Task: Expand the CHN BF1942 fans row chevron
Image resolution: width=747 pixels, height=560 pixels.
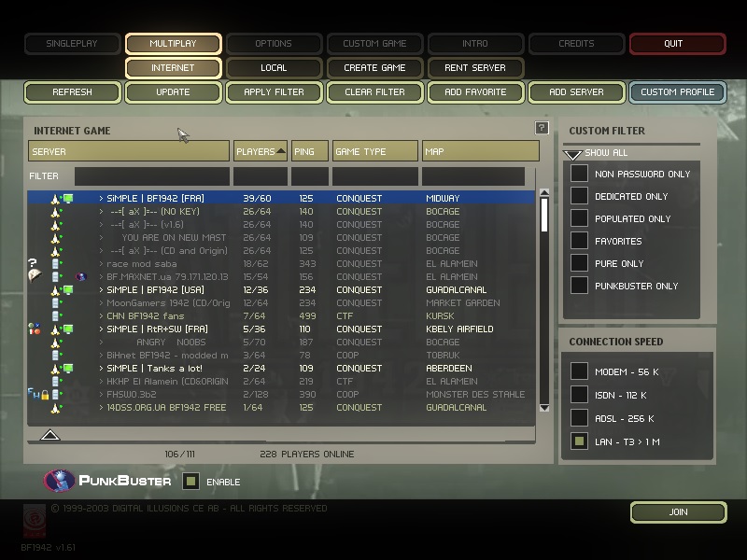Action: point(101,315)
